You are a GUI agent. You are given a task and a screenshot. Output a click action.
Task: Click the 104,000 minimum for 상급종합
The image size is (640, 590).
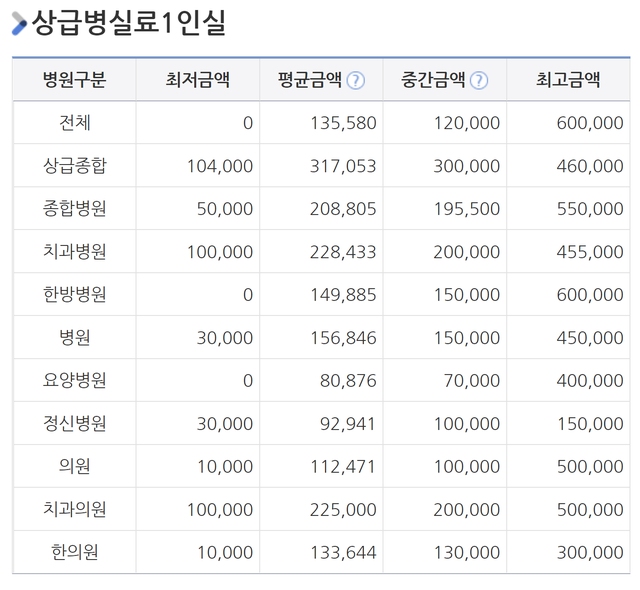[220, 166]
